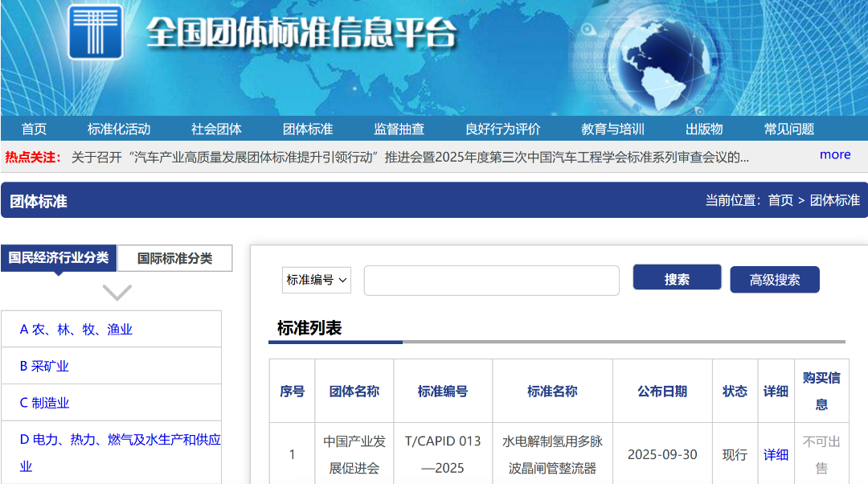The width and height of the screenshot is (868, 484).
Task: Open the 良好行为评价 menu item
Action: pyautogui.click(x=502, y=128)
